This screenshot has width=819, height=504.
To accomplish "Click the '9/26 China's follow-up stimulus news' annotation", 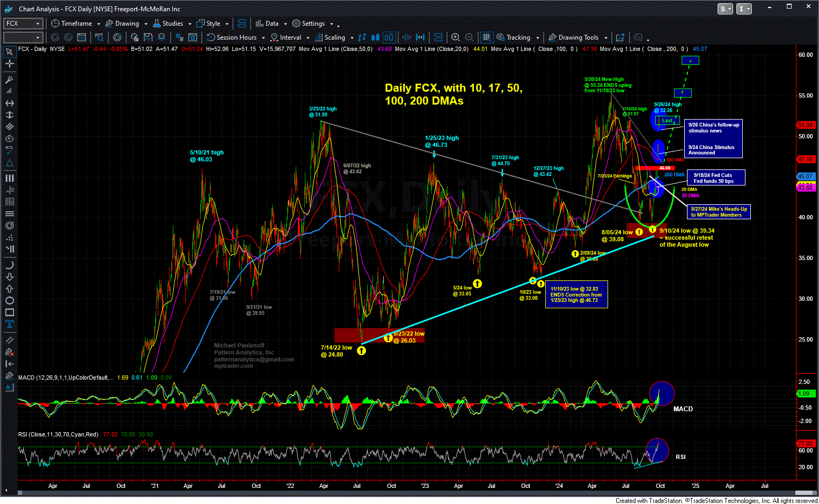I will (713, 128).
